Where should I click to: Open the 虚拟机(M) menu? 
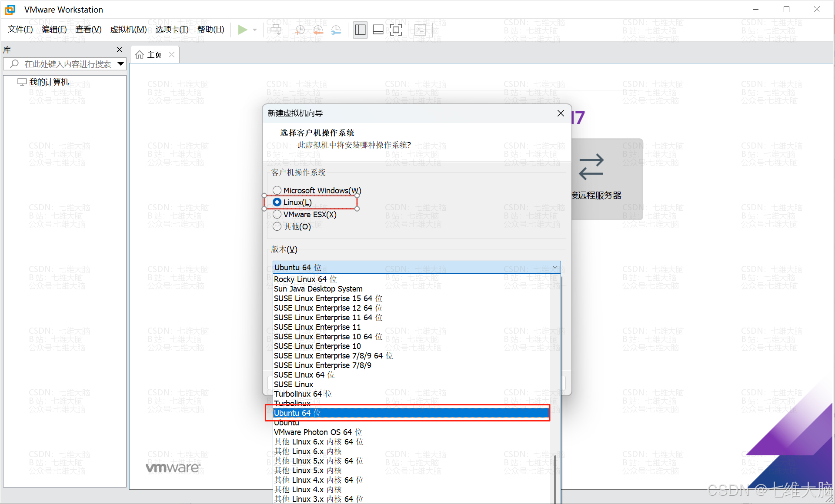tap(128, 30)
